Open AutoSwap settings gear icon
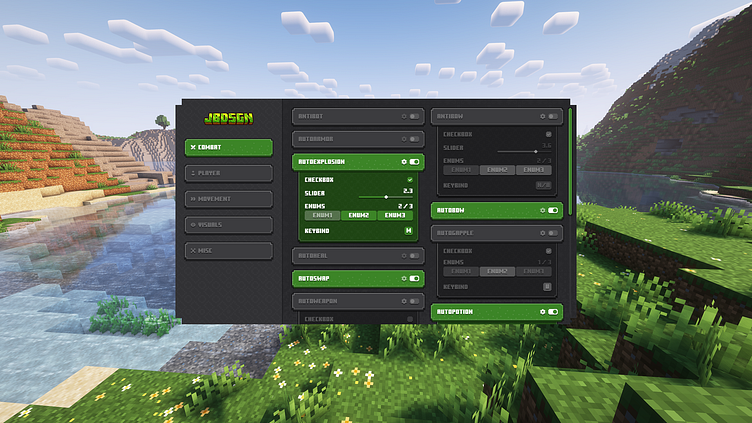Viewport: 752px width, 423px height. [x=404, y=279]
